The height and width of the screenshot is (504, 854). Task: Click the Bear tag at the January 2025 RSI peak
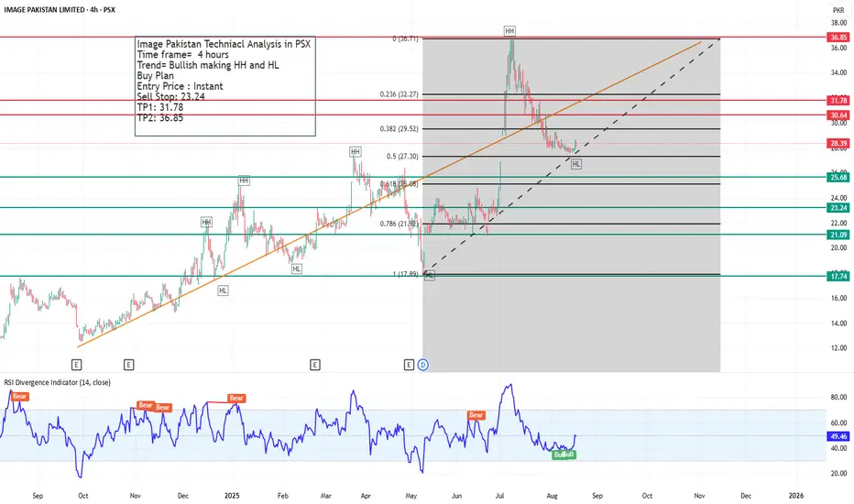pyautogui.click(x=236, y=399)
